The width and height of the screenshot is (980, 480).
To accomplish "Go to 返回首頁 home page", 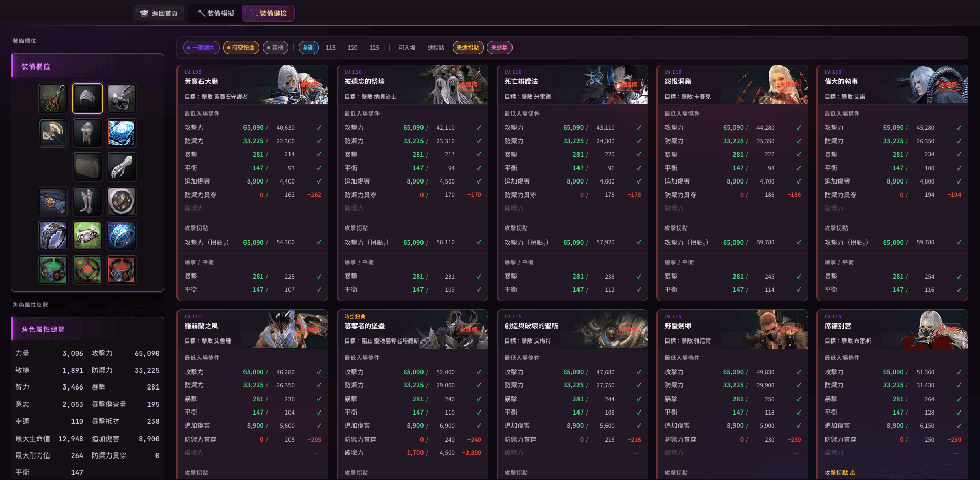I will point(159,13).
